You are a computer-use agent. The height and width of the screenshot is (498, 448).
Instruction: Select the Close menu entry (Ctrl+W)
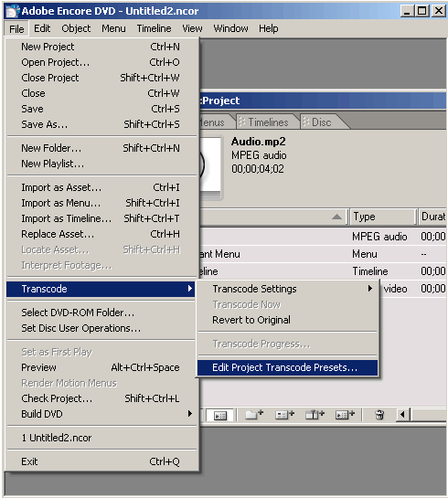pos(101,93)
